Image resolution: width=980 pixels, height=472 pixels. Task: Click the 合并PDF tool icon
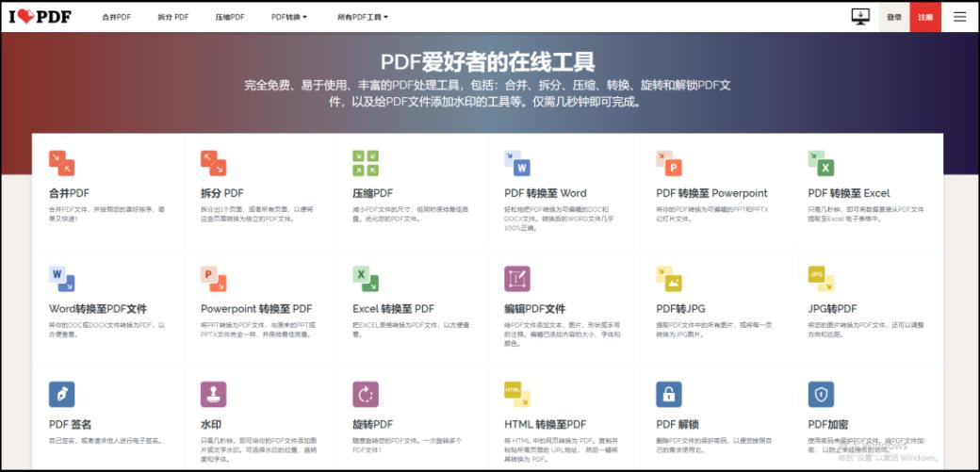[x=61, y=163]
